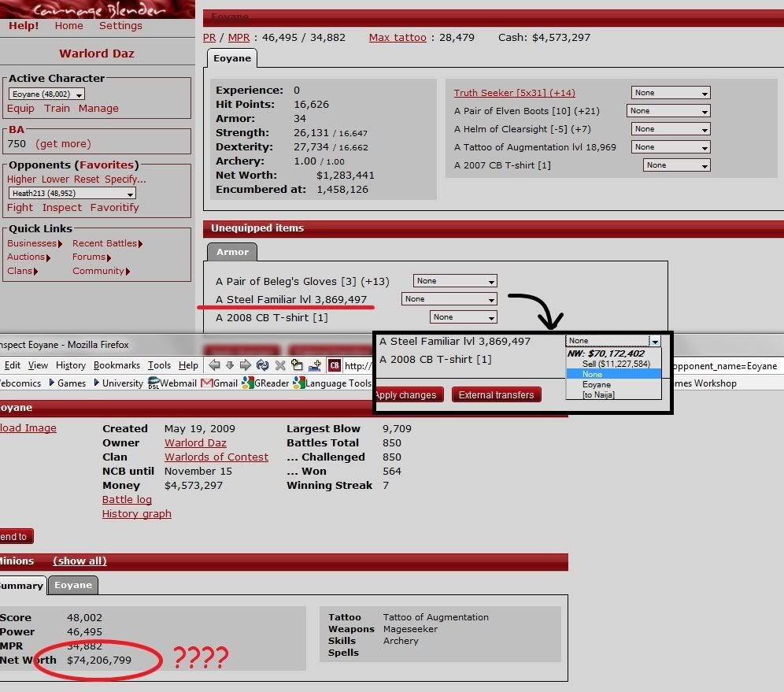Click the Apply changes button

(409, 395)
